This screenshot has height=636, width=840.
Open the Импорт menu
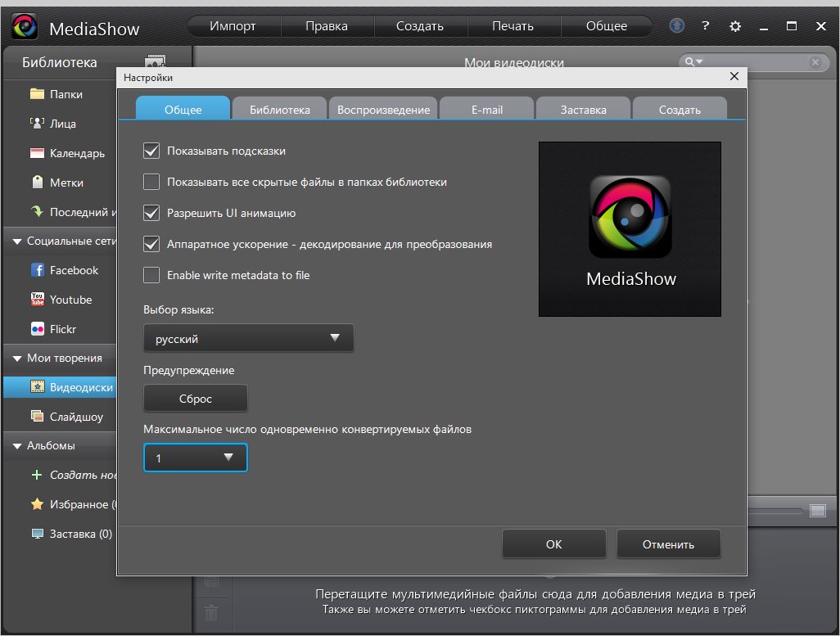[233, 26]
